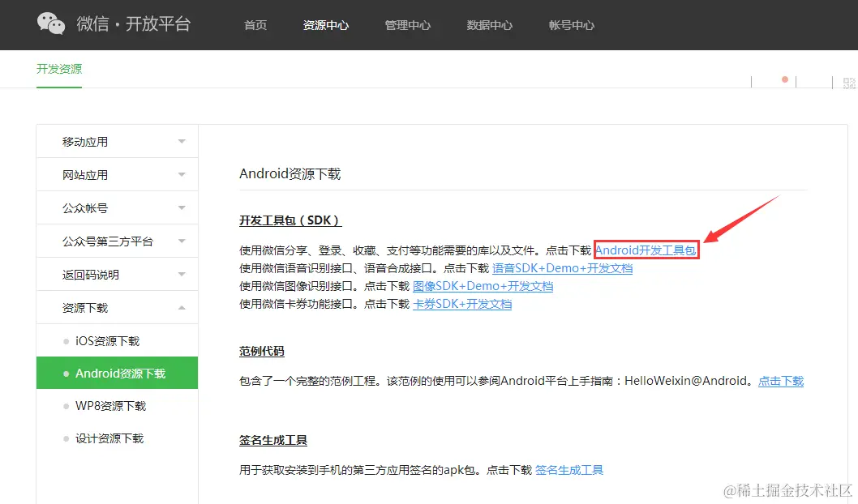Viewport: 858px width, 504px height.
Task: Click the 网站应用 sidebar label
Action: point(85,175)
